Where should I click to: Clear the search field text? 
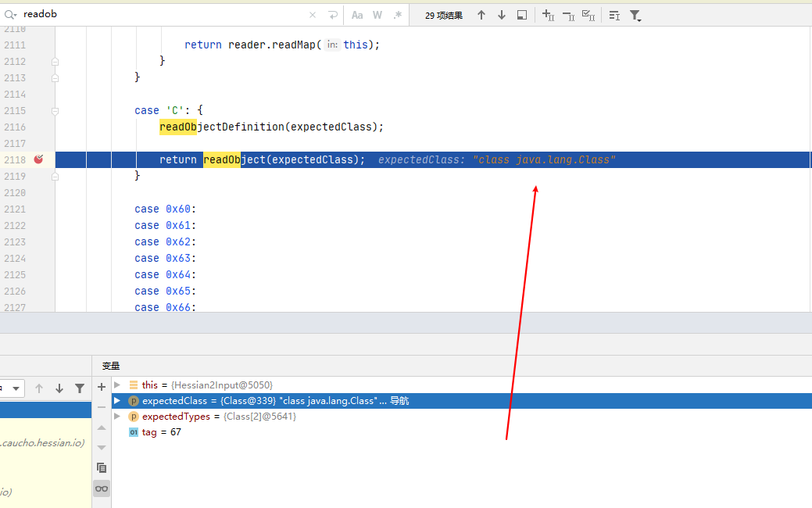313,15
